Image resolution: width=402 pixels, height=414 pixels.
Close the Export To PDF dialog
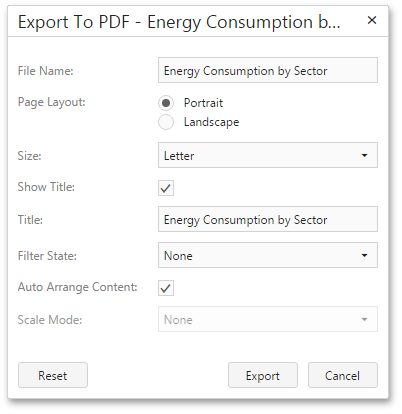[x=372, y=21]
